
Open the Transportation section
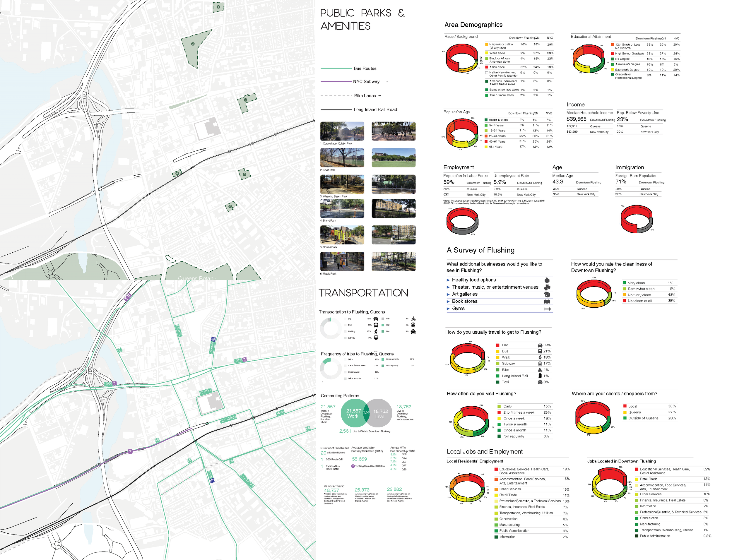tap(364, 293)
